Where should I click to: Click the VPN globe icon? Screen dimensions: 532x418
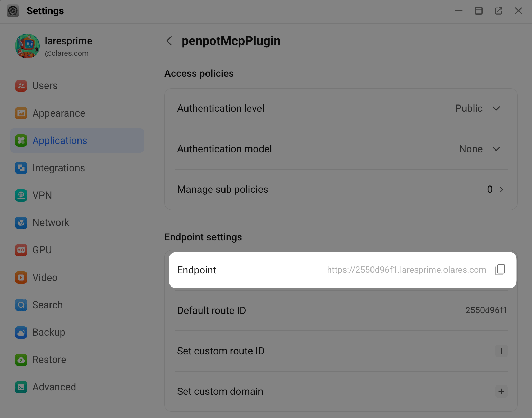[21, 195]
